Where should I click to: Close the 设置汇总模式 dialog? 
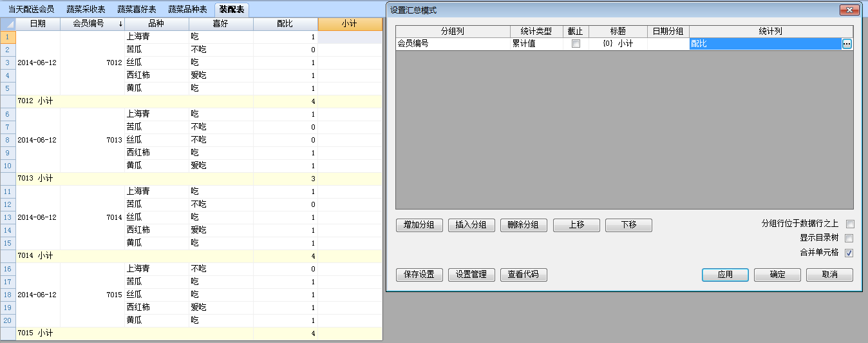[x=849, y=10]
